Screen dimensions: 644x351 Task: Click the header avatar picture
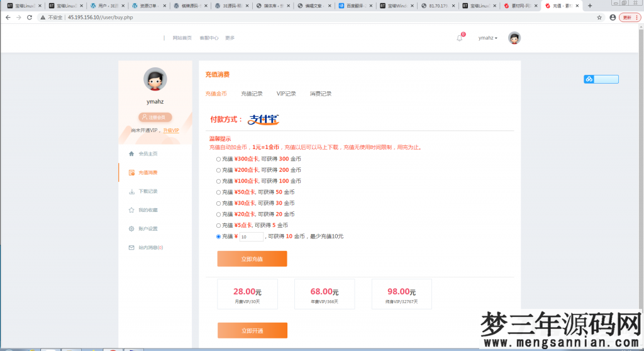514,38
